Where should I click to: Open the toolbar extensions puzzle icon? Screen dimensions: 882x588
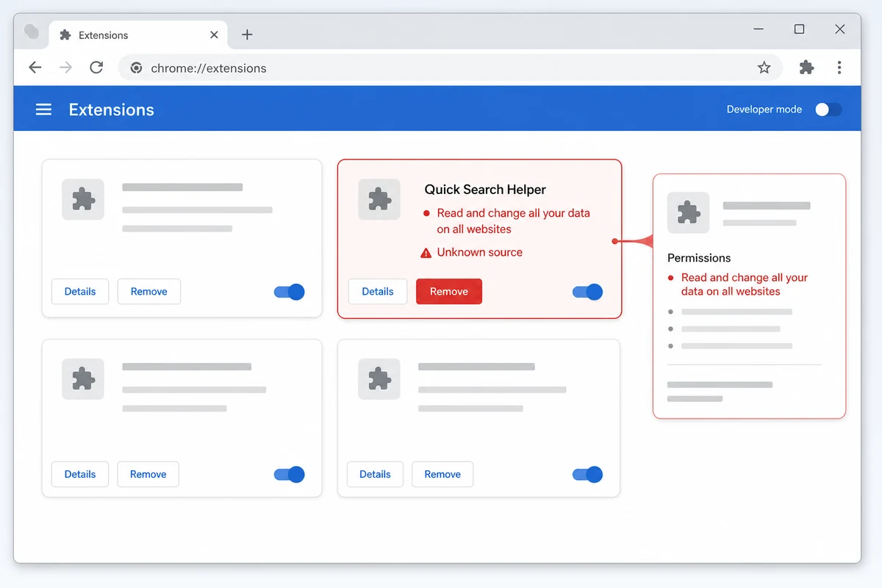click(x=806, y=68)
